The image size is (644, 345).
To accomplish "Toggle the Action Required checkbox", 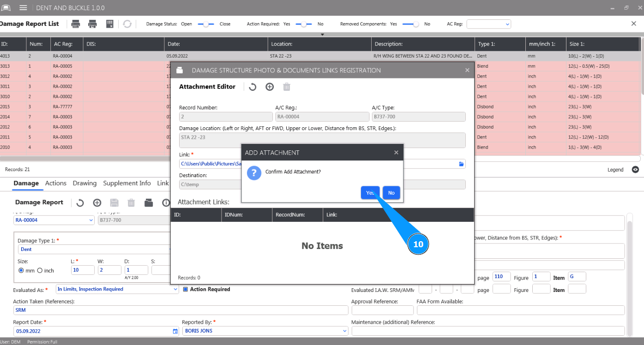I will coord(186,289).
